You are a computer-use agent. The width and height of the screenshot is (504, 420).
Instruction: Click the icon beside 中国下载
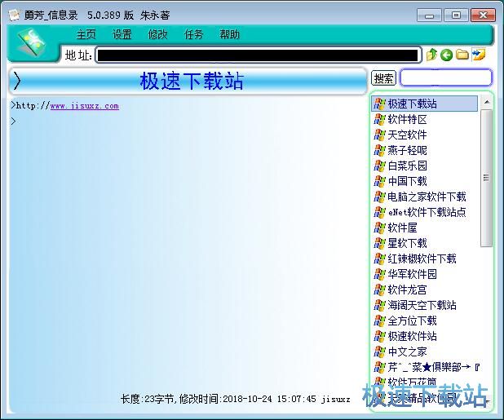pos(379,181)
